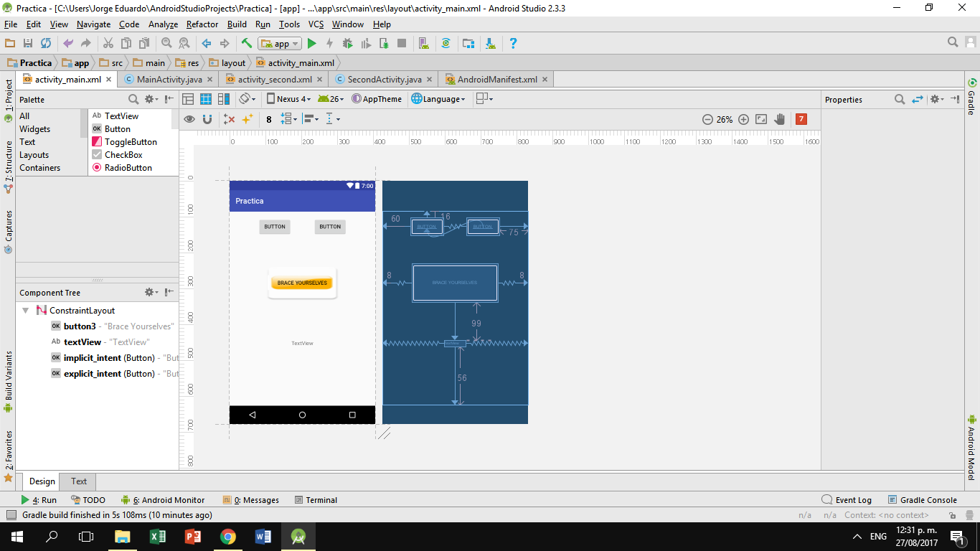Open the Pack options dropdown
The width and height of the screenshot is (980, 551).
click(288, 119)
